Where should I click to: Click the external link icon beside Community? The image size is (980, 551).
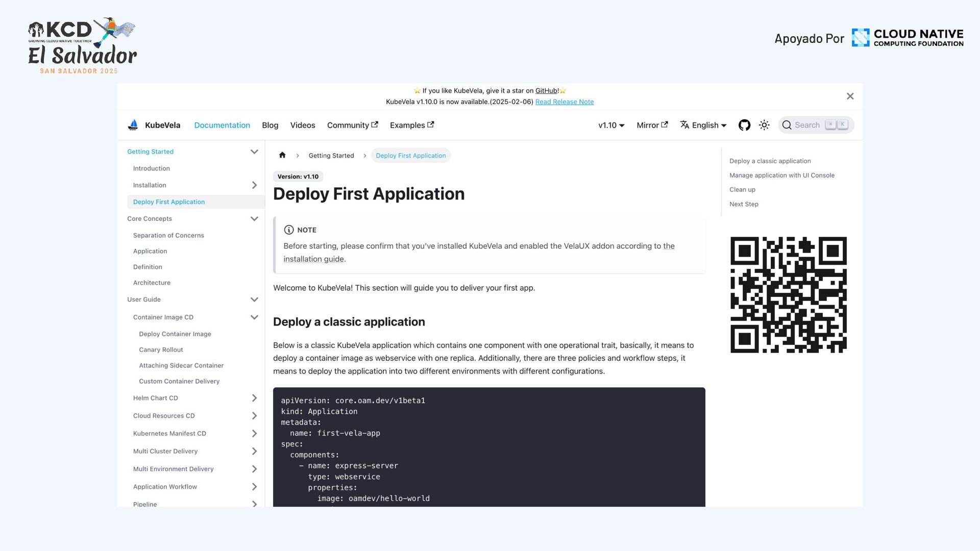click(x=375, y=124)
